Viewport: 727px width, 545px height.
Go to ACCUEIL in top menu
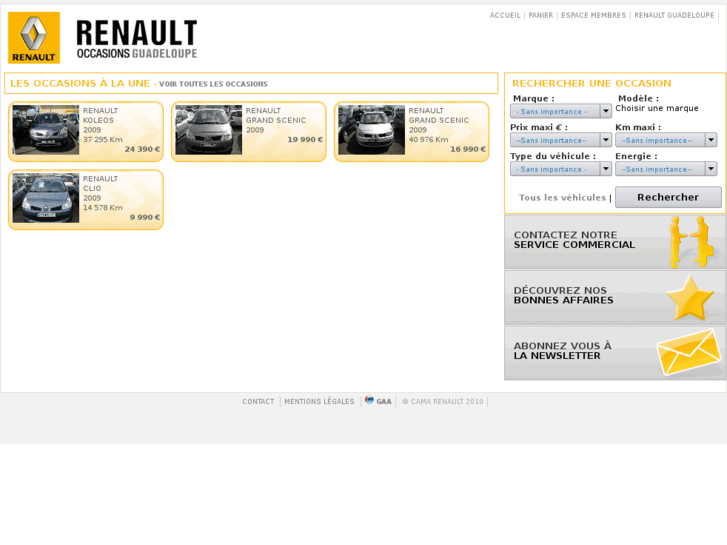pyautogui.click(x=505, y=15)
